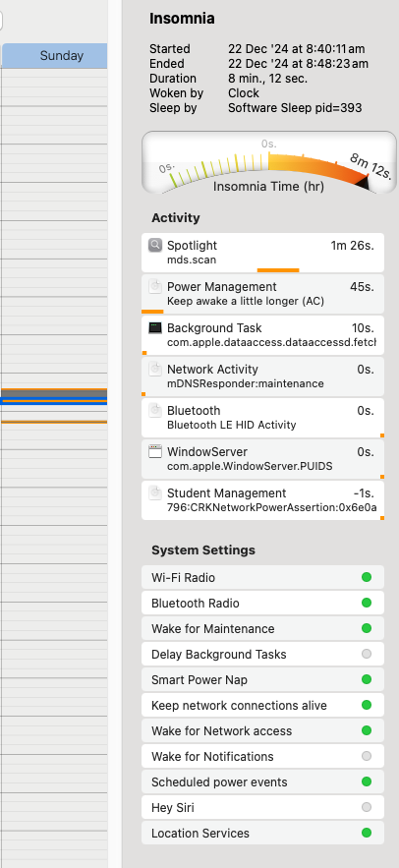Select the Sunday column header
Viewport: 399px width, 868px height.
click(54, 56)
